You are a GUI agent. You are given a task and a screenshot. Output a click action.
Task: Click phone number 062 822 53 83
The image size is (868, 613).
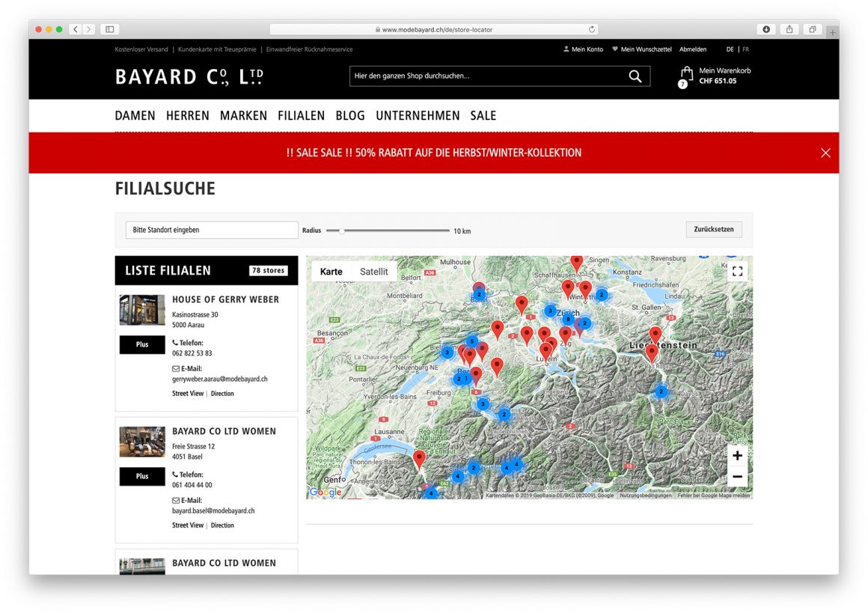point(192,353)
